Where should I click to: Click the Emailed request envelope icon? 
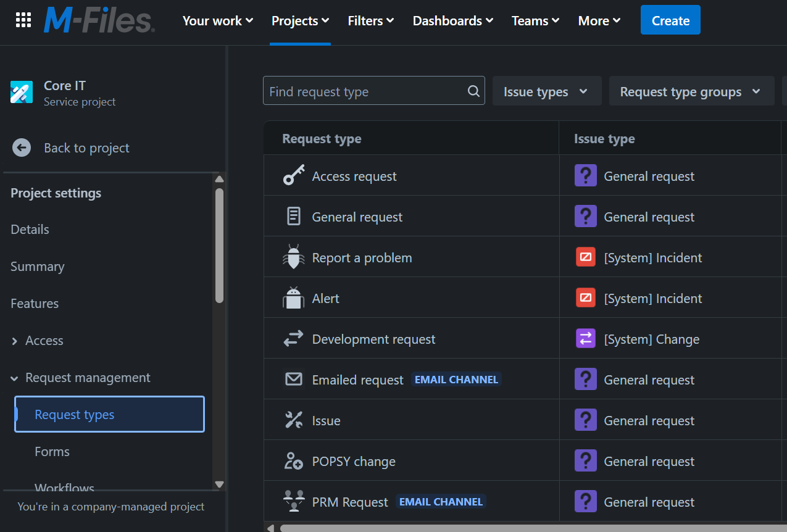[x=293, y=380]
